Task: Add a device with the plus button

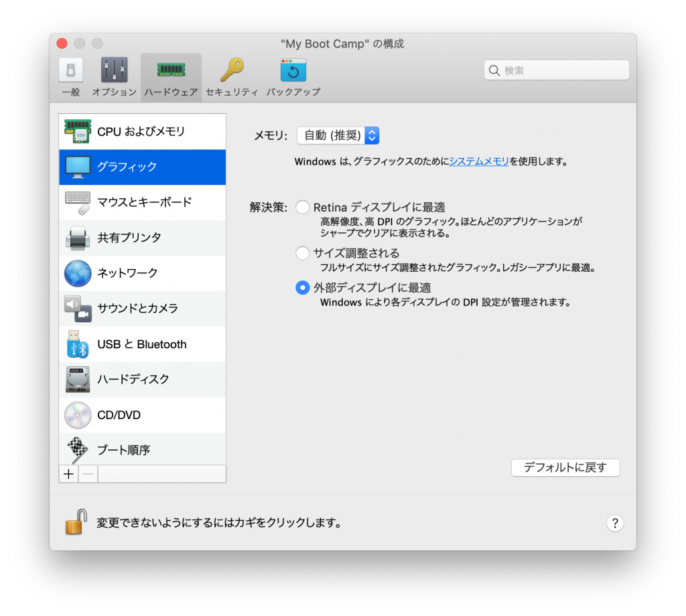Action: pyautogui.click(x=69, y=474)
